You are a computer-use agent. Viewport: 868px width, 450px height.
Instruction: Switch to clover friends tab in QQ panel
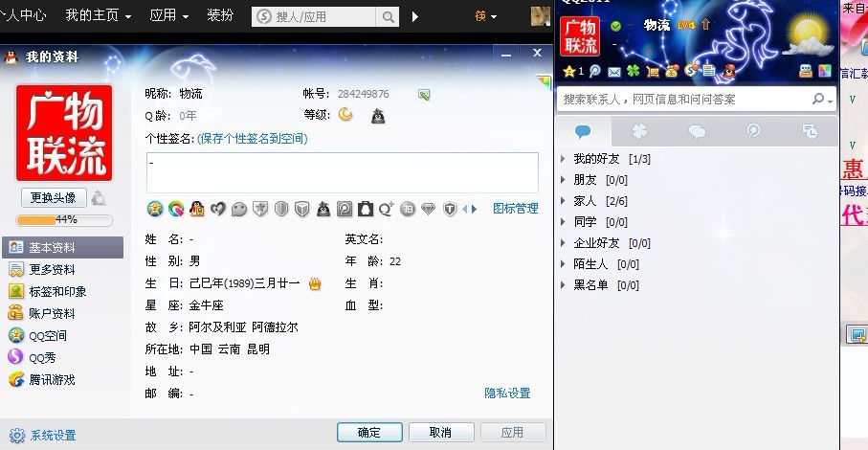coord(640,132)
